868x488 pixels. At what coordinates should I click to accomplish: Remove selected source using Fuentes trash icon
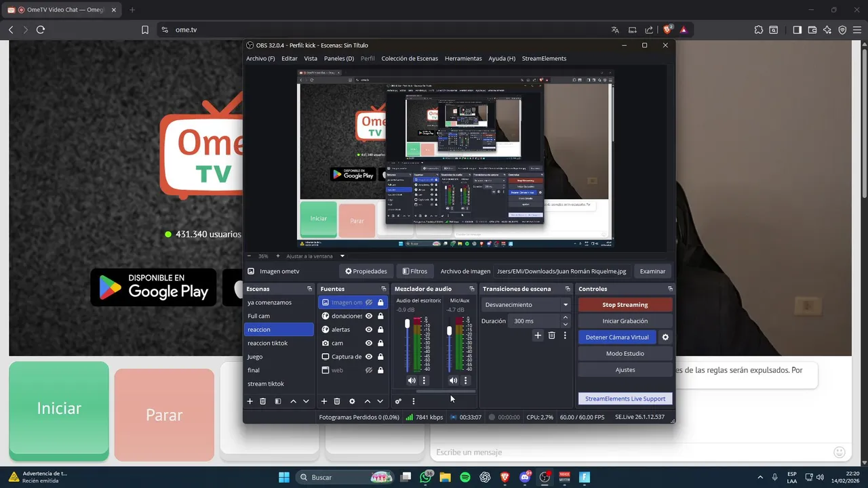coord(337,401)
